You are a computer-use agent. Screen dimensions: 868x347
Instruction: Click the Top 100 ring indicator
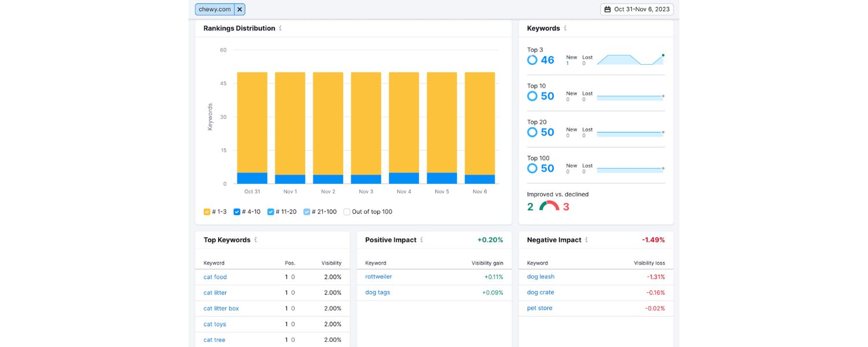(532, 168)
